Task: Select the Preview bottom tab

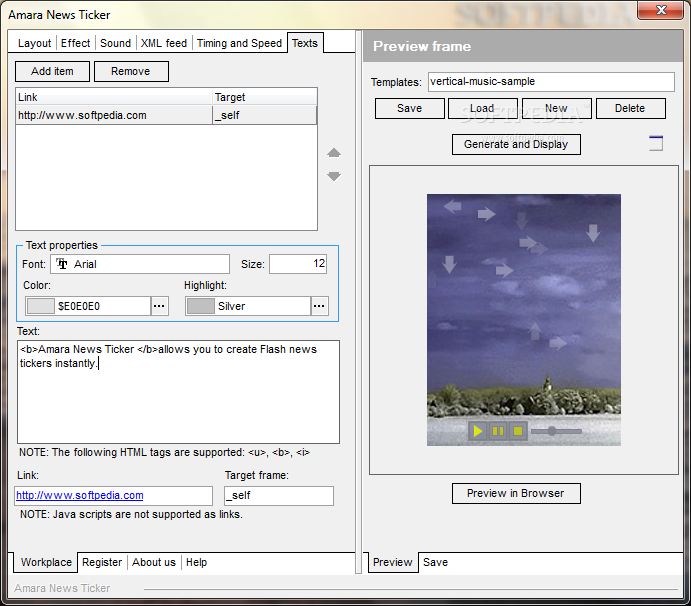Action: [393, 562]
